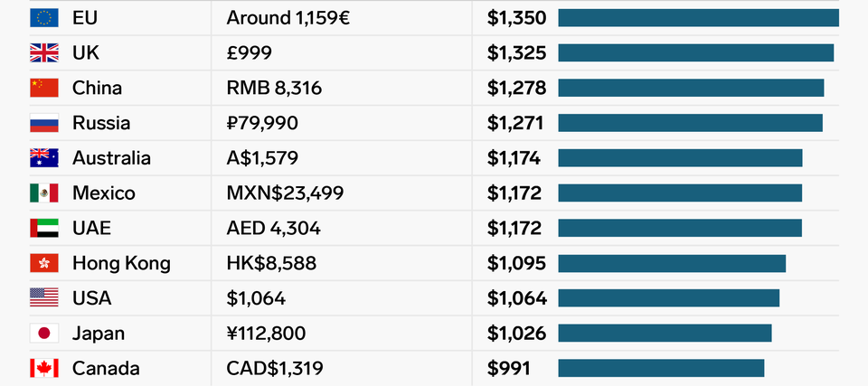Click the China flag icon
Screen dimensions: 868x386
(x=43, y=88)
